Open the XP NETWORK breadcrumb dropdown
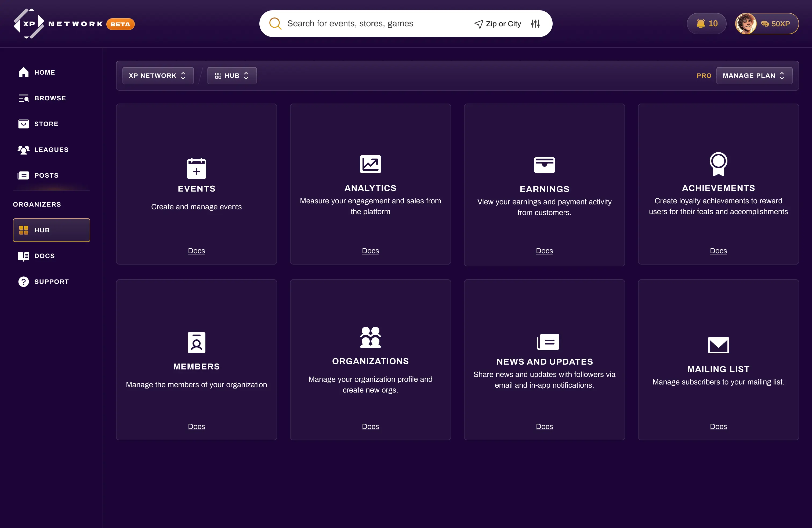 coord(158,75)
